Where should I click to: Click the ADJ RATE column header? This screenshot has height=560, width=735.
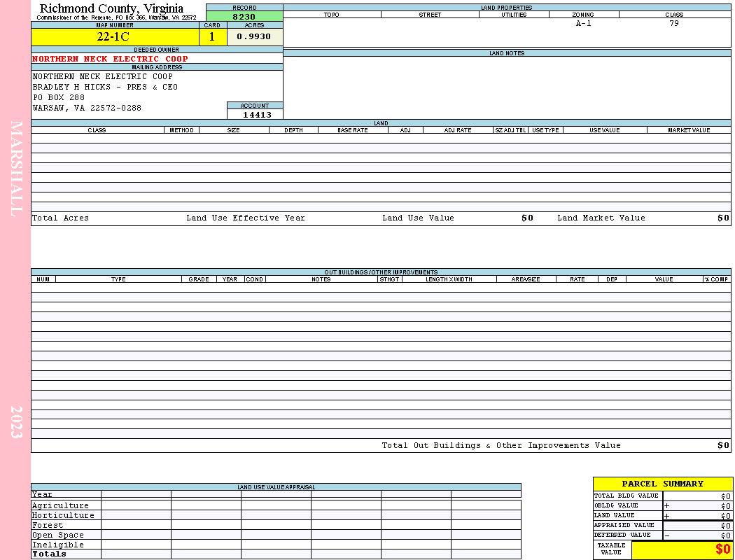click(458, 130)
